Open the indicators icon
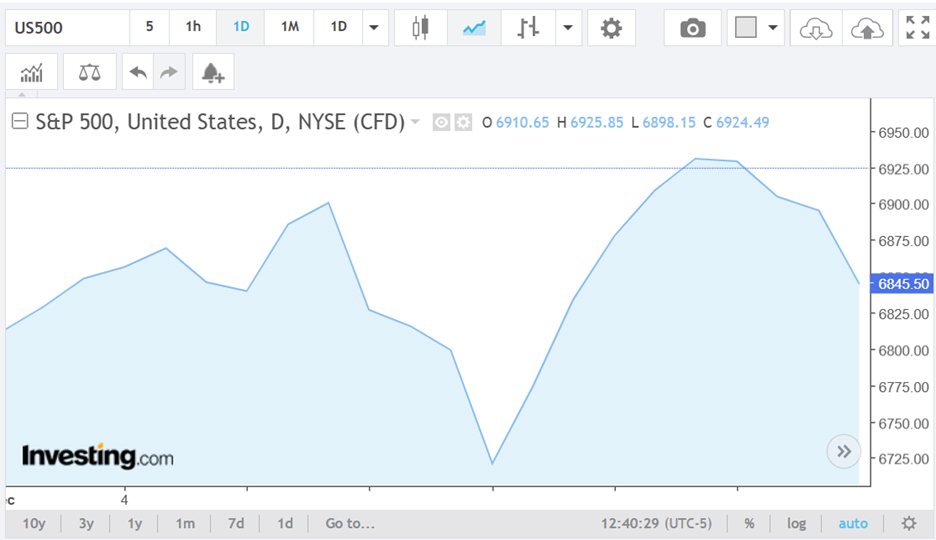Viewport: 936px width, 540px height. [x=32, y=72]
